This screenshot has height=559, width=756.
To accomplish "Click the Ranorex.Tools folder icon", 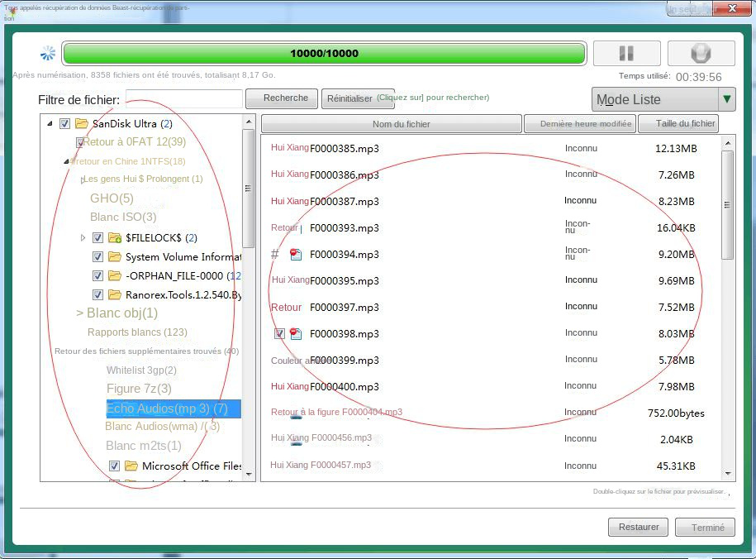I will click(x=115, y=294).
